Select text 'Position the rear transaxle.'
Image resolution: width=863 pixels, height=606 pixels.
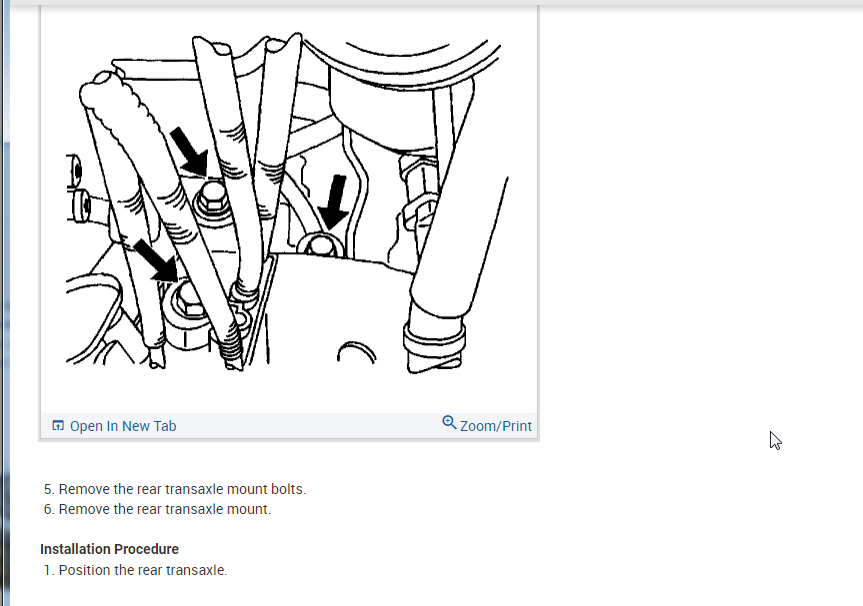pyautogui.click(x=143, y=570)
